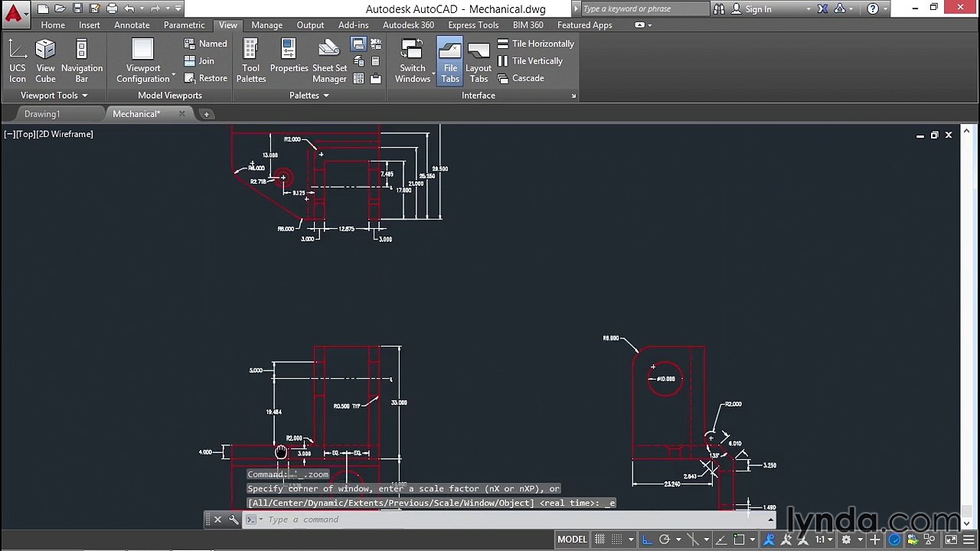Open the object snap settings dropdown arrow
Image resolution: width=980 pixels, height=551 pixels.
point(752,540)
